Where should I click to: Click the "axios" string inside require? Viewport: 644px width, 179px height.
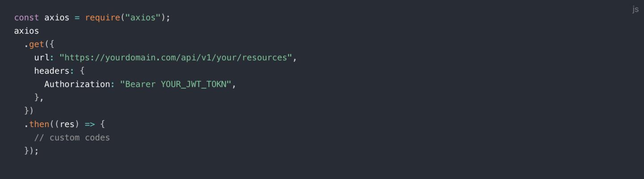(143, 18)
